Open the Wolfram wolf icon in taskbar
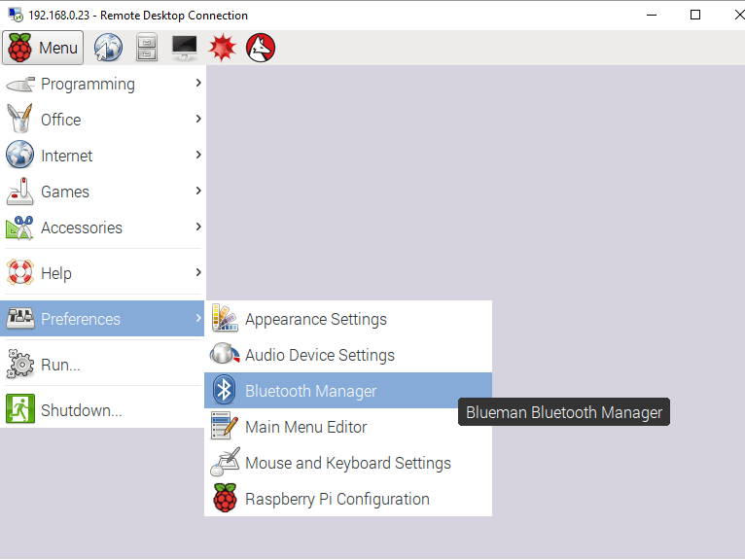745x560 pixels. click(x=261, y=48)
